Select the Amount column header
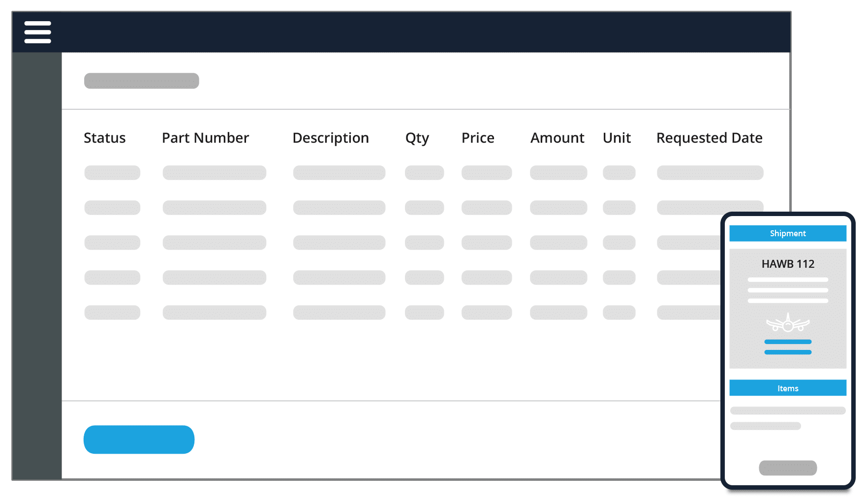868x501 pixels. click(x=557, y=138)
